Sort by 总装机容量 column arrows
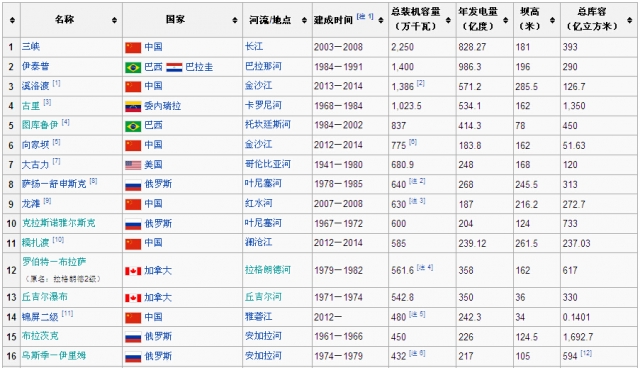The width and height of the screenshot is (640, 368). pyautogui.click(x=448, y=20)
